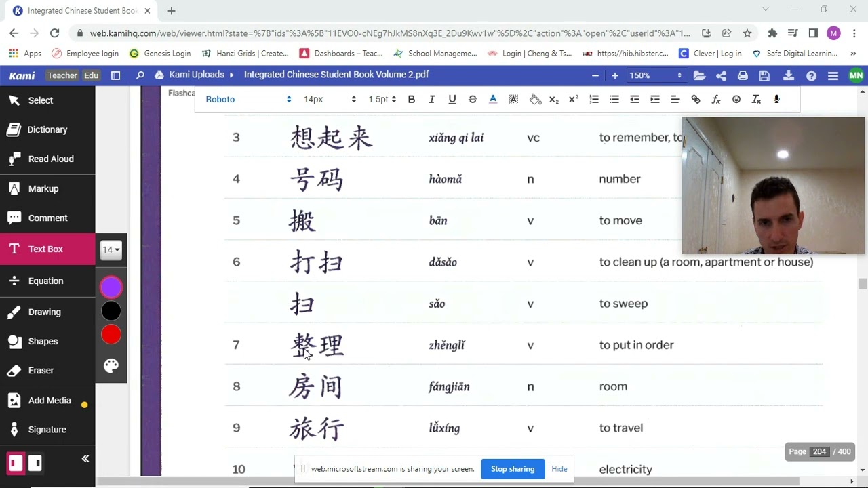This screenshot has width=868, height=488.
Task: Open a file with the folder icon
Action: coord(699,76)
